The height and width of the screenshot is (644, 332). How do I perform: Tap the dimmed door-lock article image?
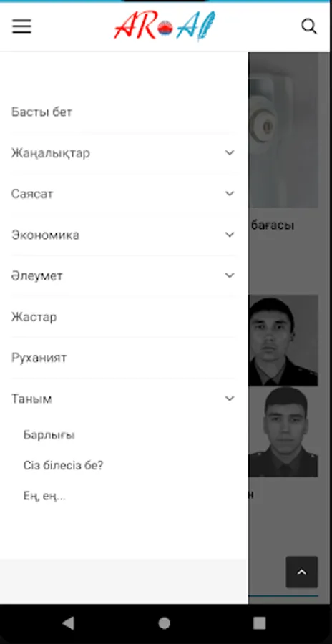[x=283, y=130]
